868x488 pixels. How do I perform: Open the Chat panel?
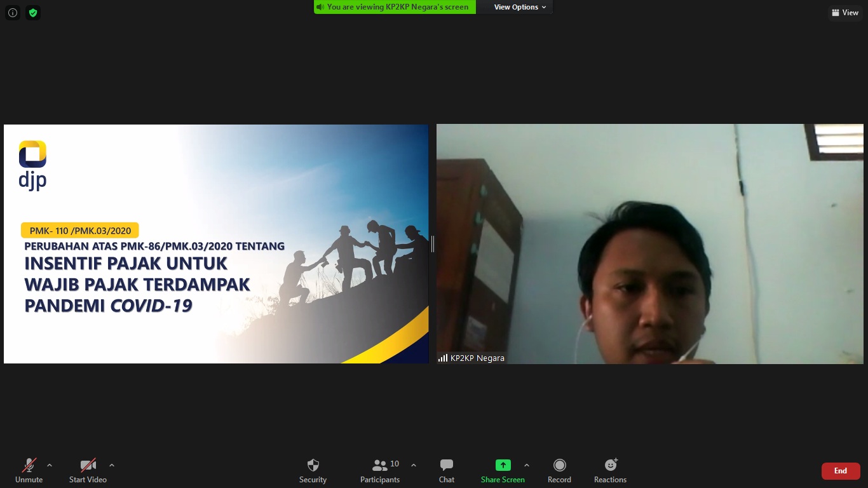(x=447, y=470)
